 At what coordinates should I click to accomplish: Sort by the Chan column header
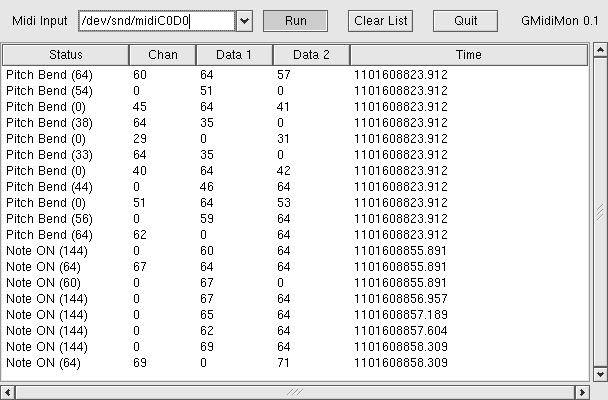click(x=162, y=55)
